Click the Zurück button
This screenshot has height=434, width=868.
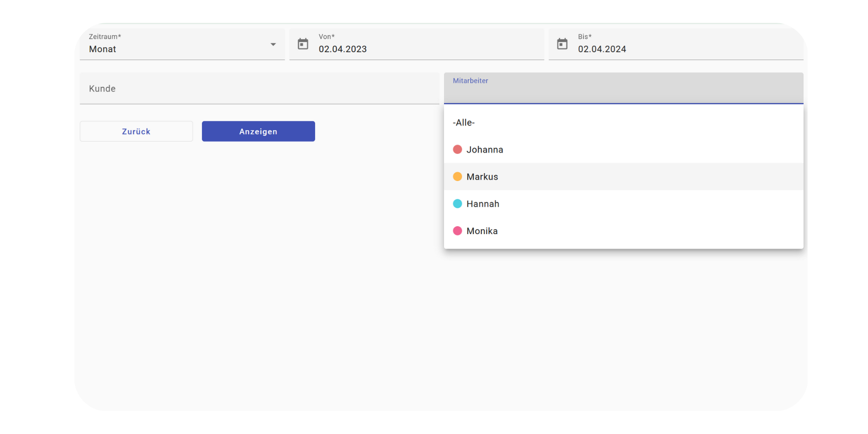(136, 131)
